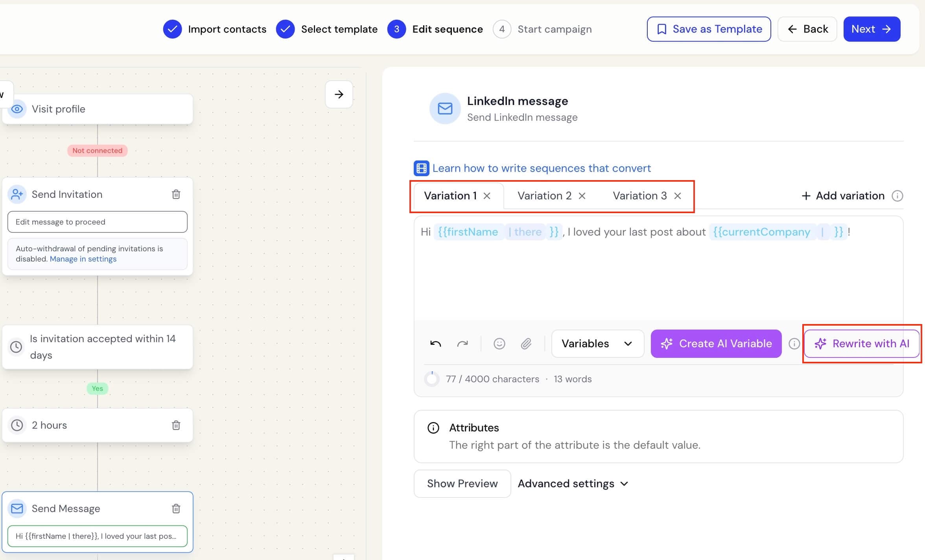Screen dimensions: 925x560
Task: Close the Variation 3 tab X
Action: click(678, 196)
